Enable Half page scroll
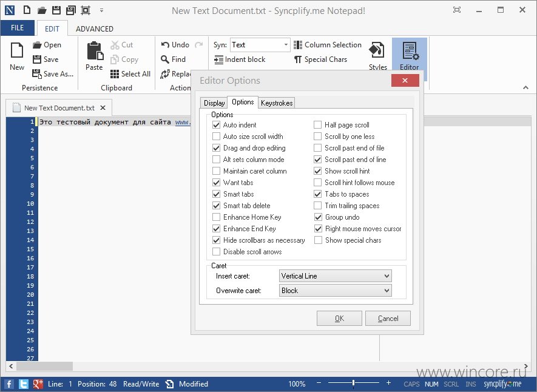537x392 pixels. [x=317, y=124]
